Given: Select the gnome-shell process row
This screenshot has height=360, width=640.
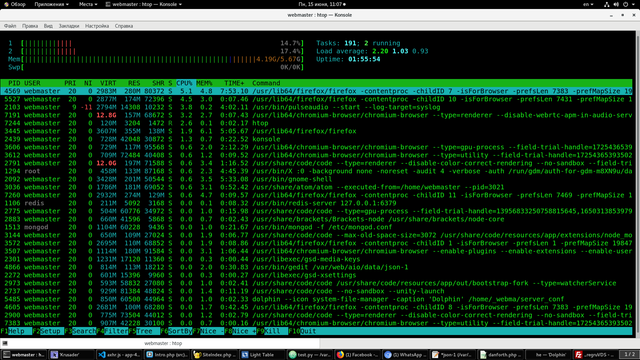Looking at the screenshot, I should (x=316, y=179).
